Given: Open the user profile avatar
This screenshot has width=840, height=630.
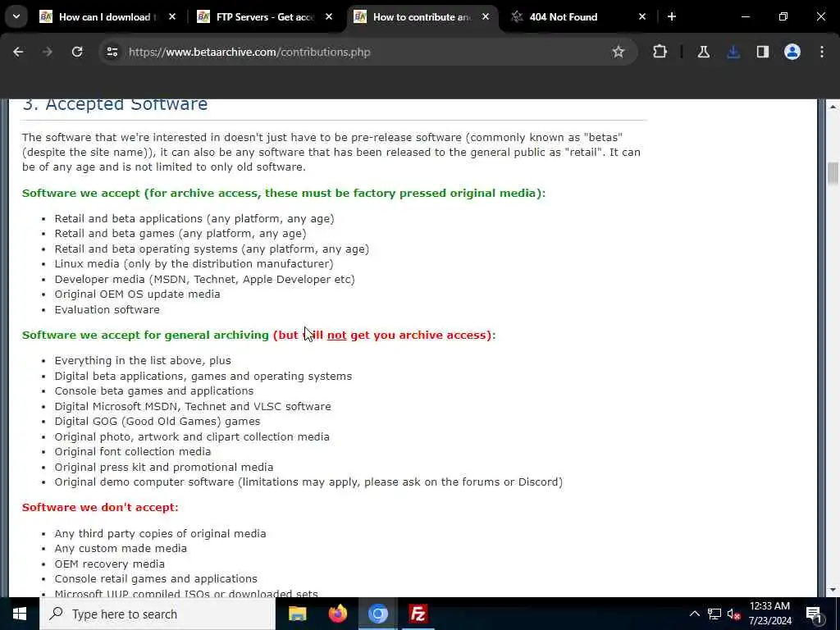Looking at the screenshot, I should pos(792,52).
